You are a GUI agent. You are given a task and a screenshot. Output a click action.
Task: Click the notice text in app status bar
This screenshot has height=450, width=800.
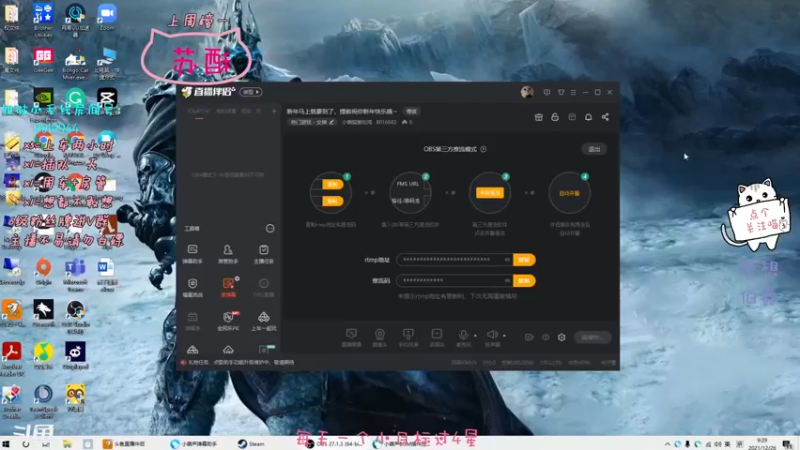pyautogui.click(x=241, y=362)
